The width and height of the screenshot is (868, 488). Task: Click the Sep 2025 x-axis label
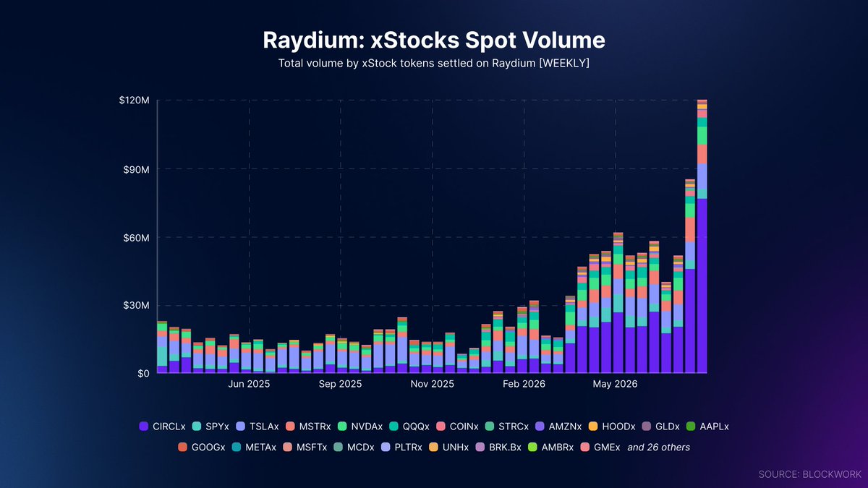tap(340, 385)
